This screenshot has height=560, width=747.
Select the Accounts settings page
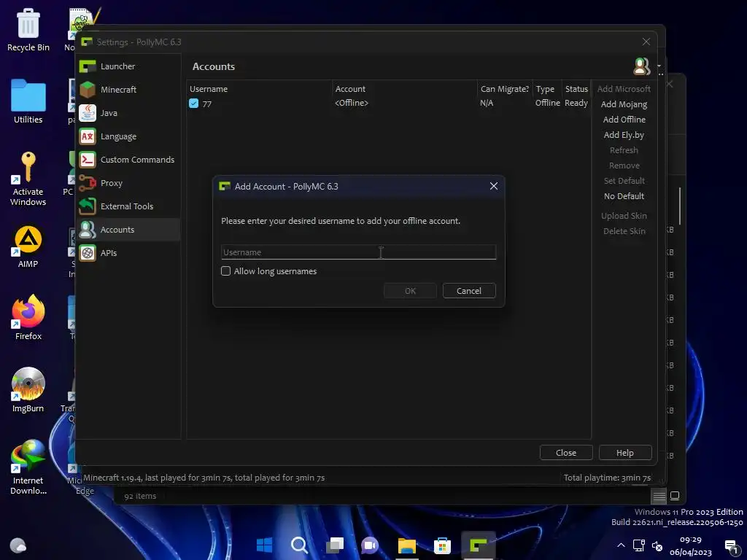point(128,230)
